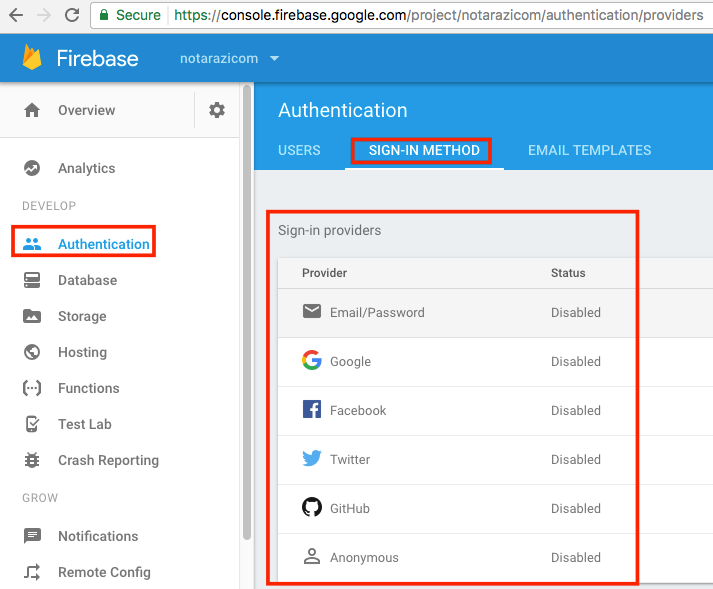Click the Analytics chart icon
This screenshot has width=713, height=589.
pyautogui.click(x=32, y=168)
